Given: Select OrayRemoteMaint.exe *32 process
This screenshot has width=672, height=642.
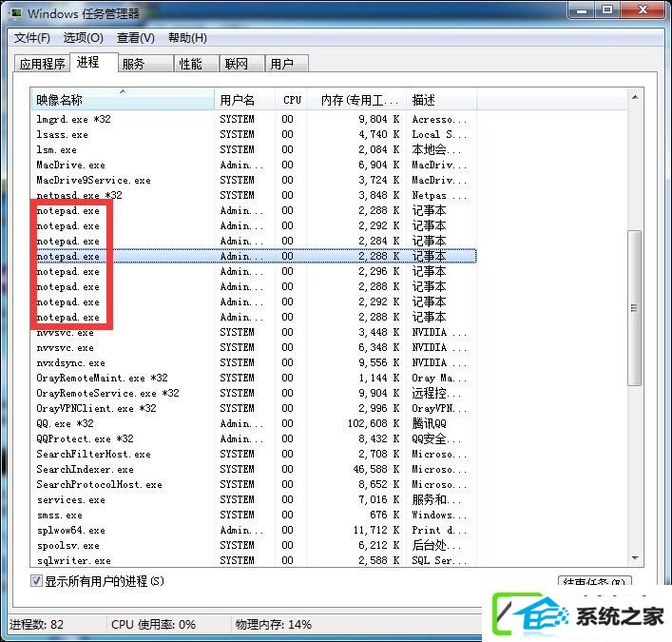Looking at the screenshot, I should pos(254,379).
